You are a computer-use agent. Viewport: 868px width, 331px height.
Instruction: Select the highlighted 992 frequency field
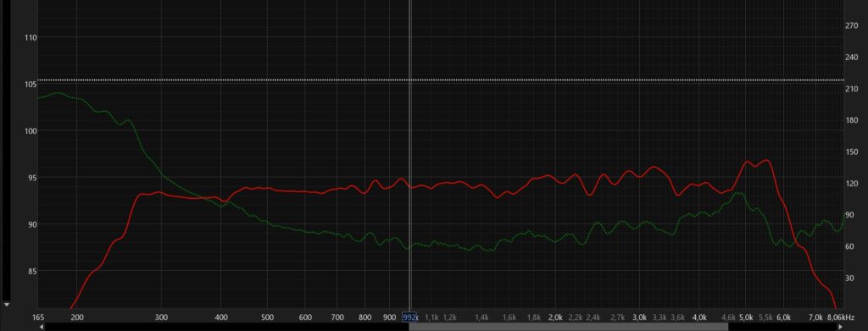point(409,317)
